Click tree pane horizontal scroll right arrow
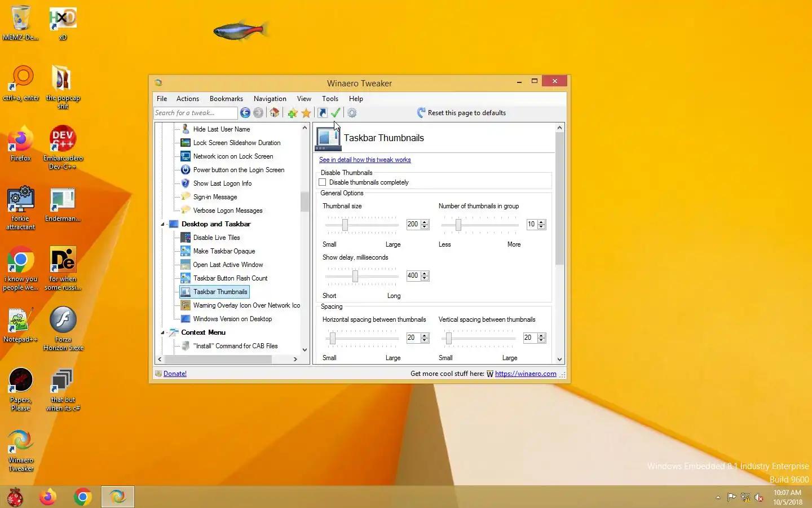812x508 pixels. coord(295,359)
